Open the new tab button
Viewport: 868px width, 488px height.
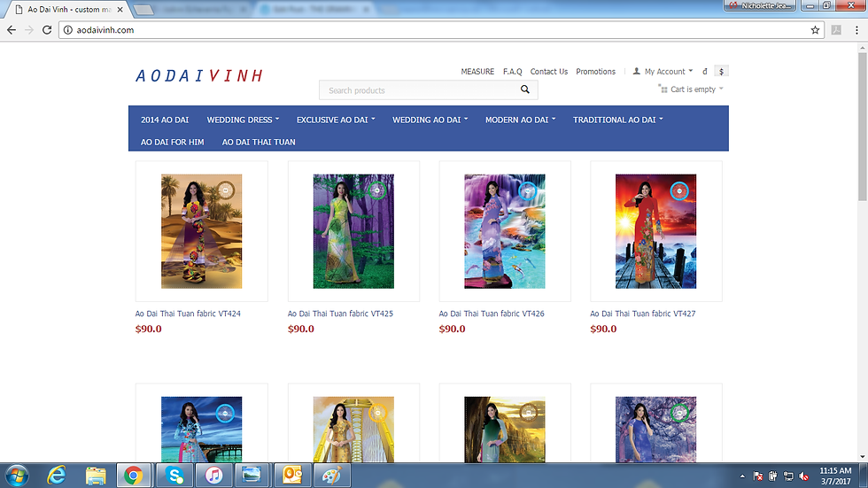143,10
